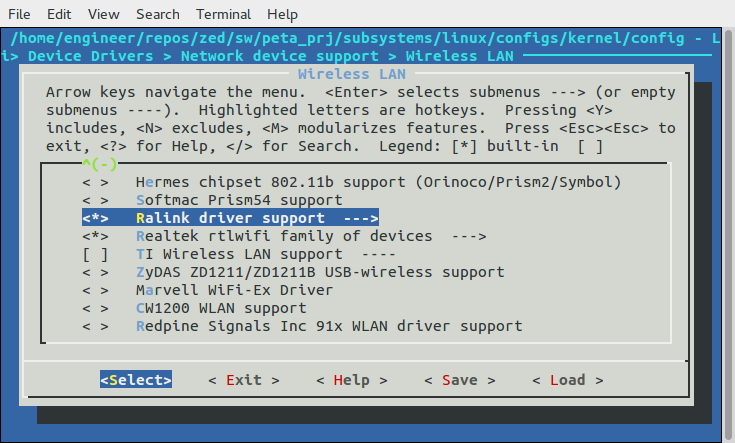Toggle Softmac Prism54 support state box
Viewport: 735px width, 443px height.
[x=96, y=200]
